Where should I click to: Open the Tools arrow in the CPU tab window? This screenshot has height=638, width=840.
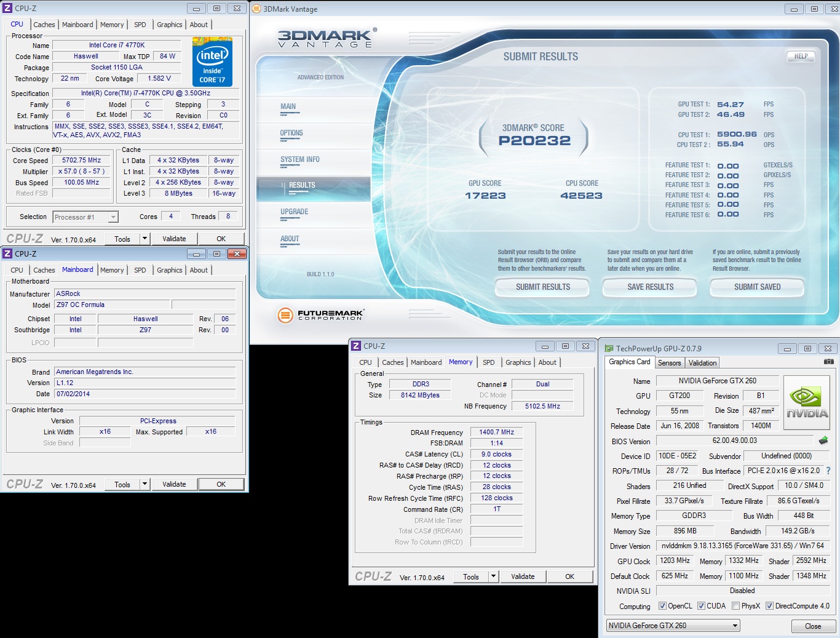click(145, 239)
